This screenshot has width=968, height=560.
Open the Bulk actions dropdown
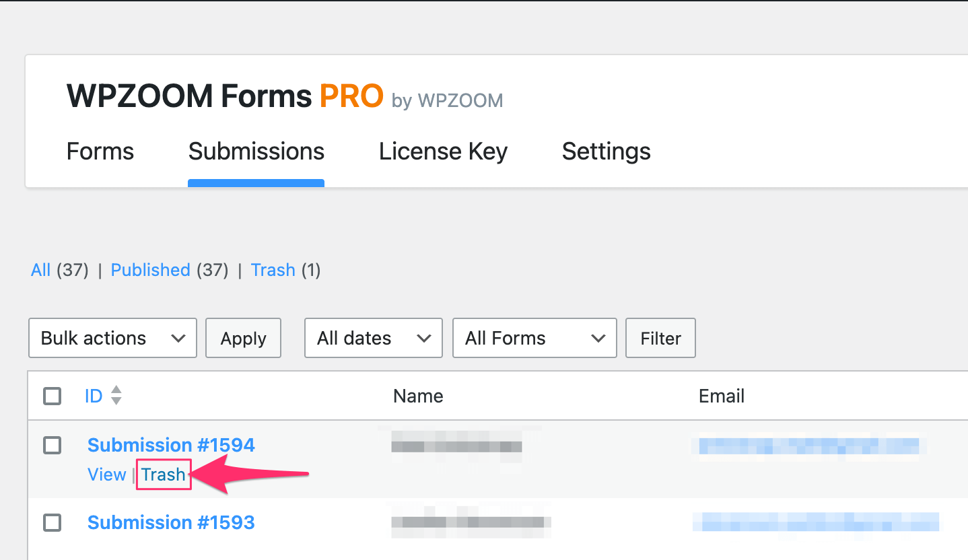click(x=112, y=338)
